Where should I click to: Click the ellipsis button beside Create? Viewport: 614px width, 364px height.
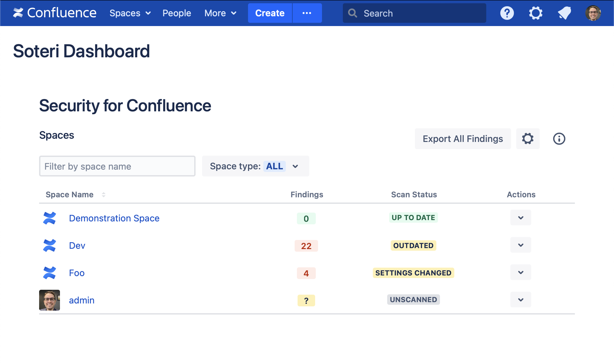pos(307,13)
